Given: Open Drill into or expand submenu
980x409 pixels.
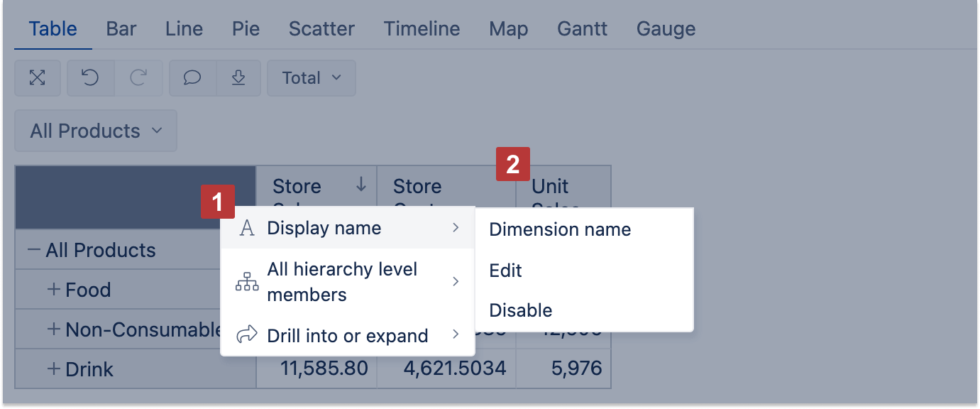Looking at the screenshot, I should (347, 336).
